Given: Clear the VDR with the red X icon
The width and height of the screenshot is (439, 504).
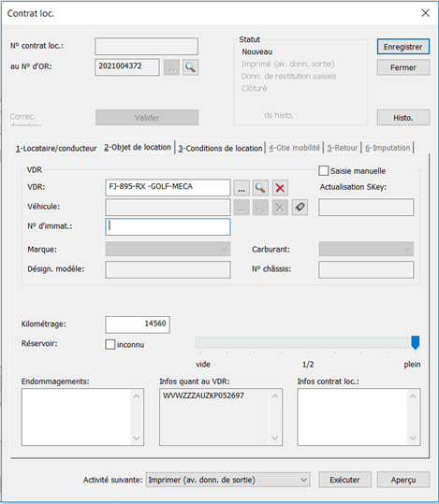Looking at the screenshot, I should 280,188.
